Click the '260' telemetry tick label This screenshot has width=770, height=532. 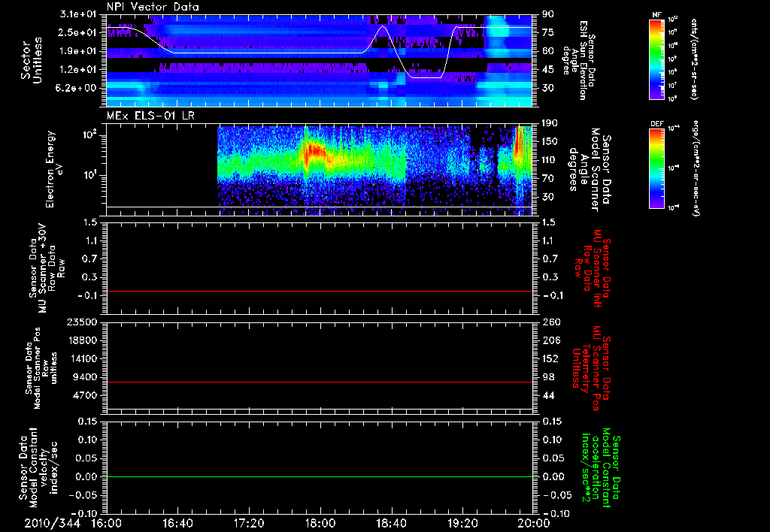(550, 322)
